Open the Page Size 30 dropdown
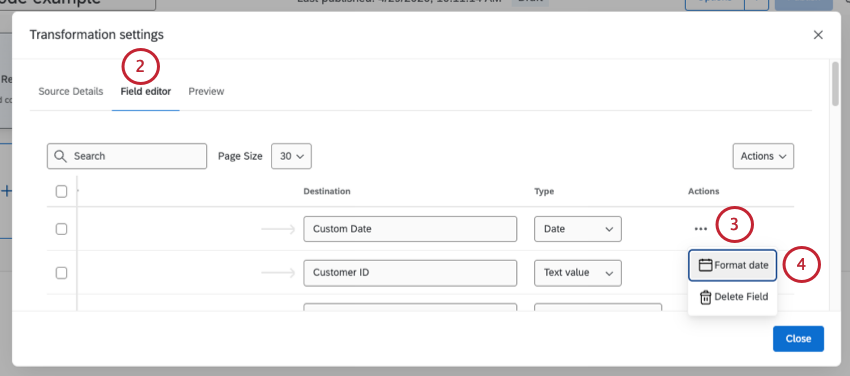This screenshot has height=376, width=850. click(x=291, y=156)
